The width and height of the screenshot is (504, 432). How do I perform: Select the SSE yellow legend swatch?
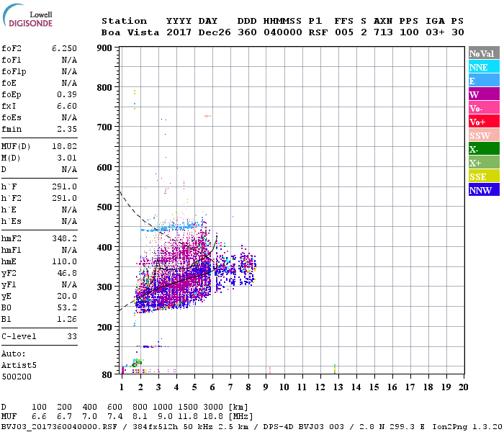483,176
